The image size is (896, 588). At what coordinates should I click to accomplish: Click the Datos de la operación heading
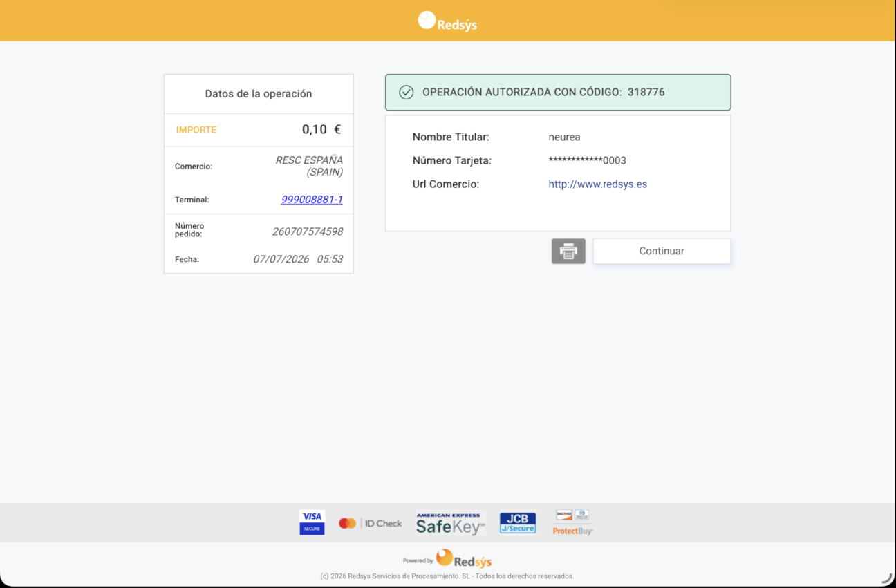(259, 94)
